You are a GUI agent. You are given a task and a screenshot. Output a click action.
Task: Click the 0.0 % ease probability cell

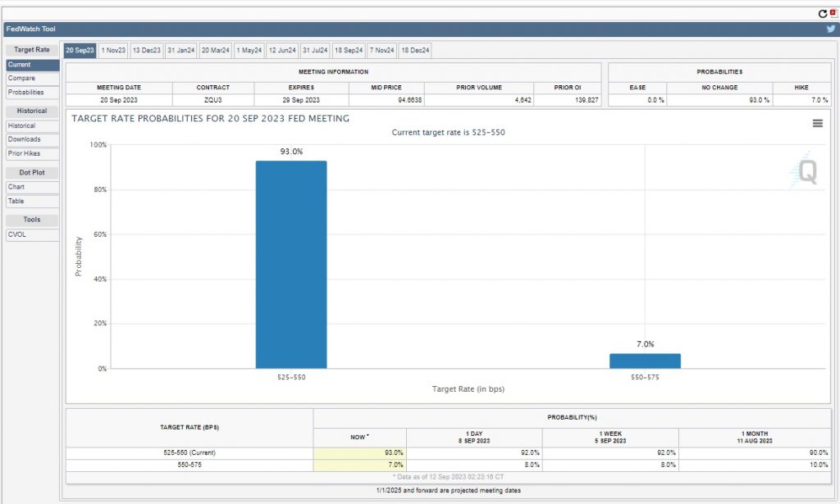tap(637, 100)
